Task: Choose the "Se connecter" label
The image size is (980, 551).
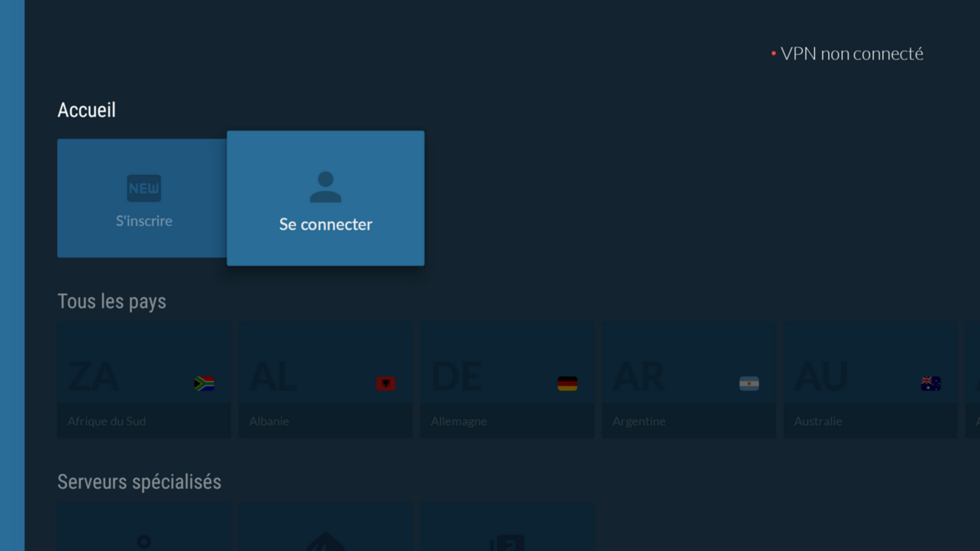Action: tap(326, 224)
